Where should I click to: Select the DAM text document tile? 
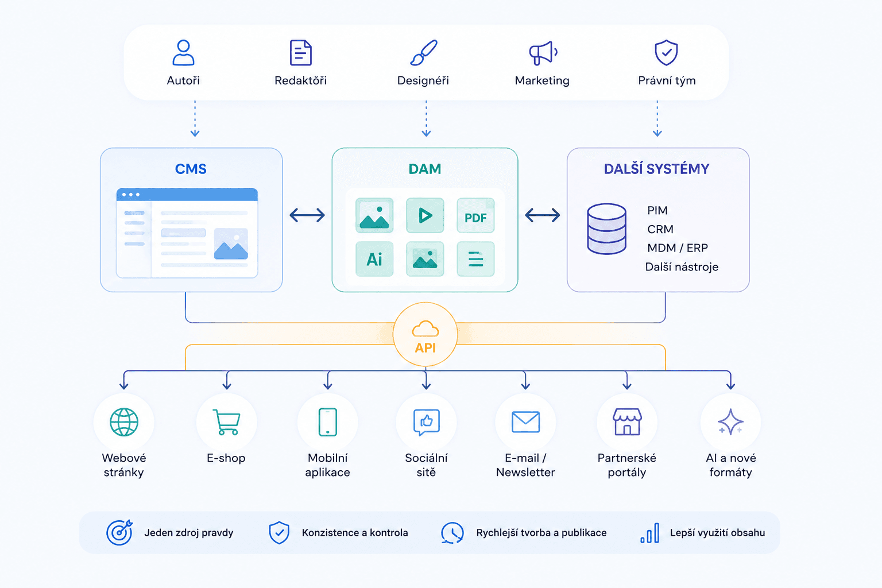pos(475,259)
